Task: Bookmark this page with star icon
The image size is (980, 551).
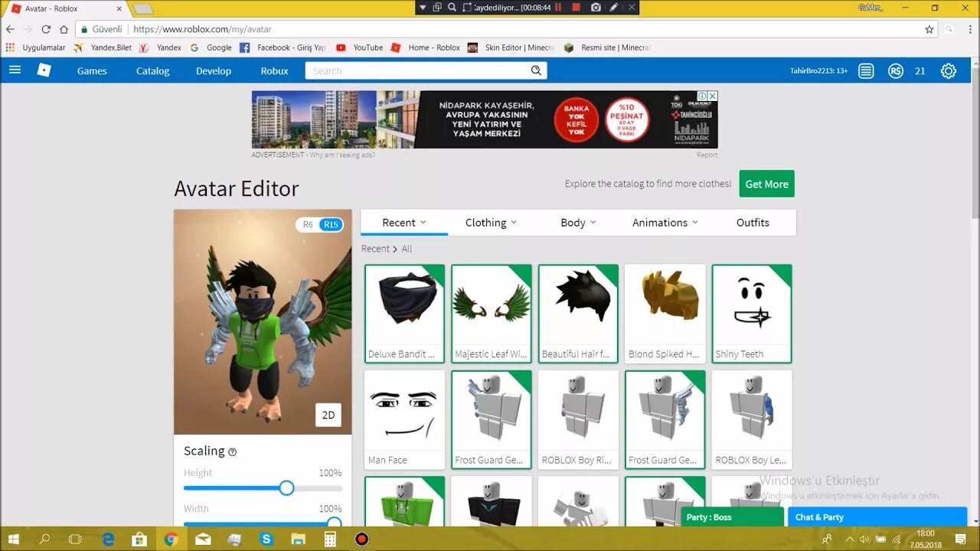Action: tap(929, 29)
